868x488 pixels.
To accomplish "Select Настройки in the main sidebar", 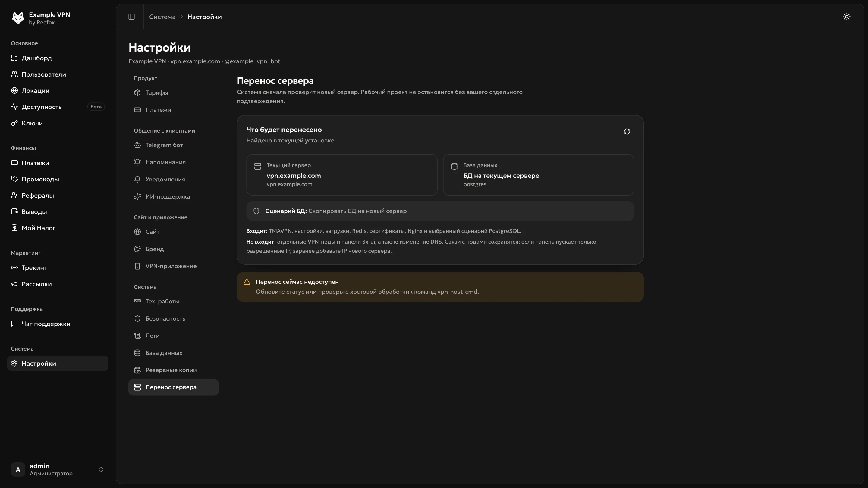I will (58, 363).
